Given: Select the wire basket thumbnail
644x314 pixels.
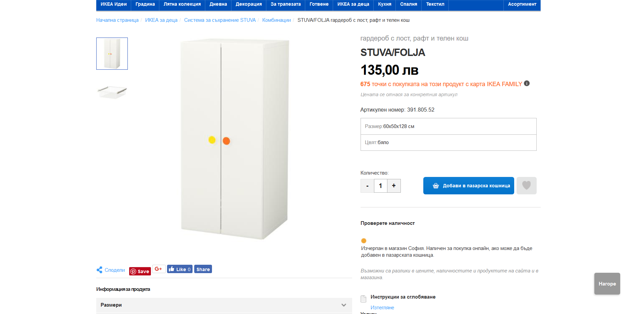Looking at the screenshot, I should click(112, 91).
